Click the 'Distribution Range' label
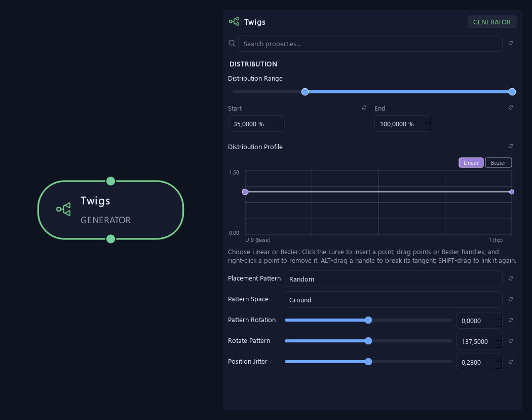Screen dimensions: 532x420 (x=255, y=79)
